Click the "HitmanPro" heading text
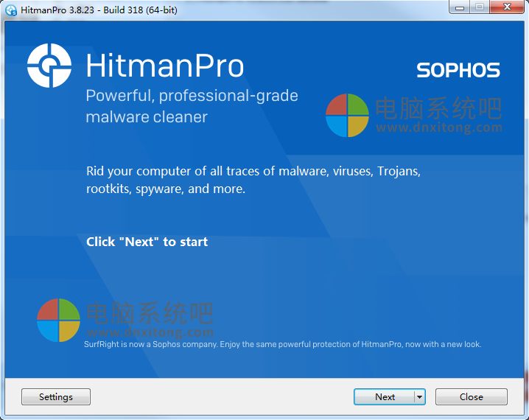Image resolution: width=529 pixels, height=420 pixels. pos(164,66)
